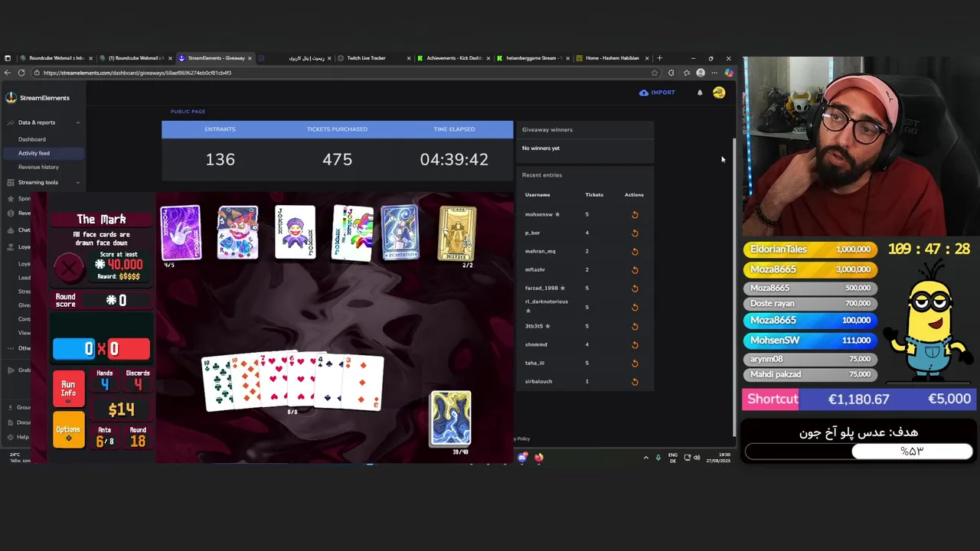Screen dimensions: 980x551
Task: Switch to Twitch Live Tracker tab
Action: tap(375, 58)
